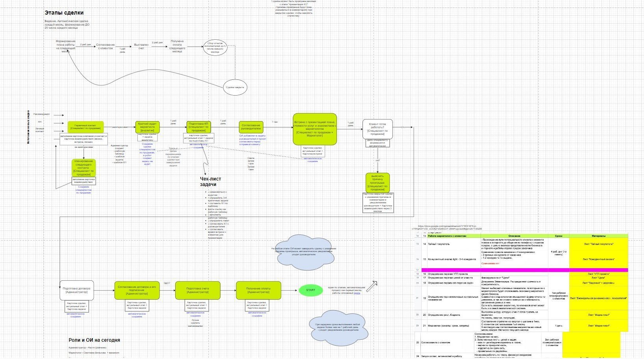The height and width of the screenshot is (359, 644).
Task: Select the "Этапы сделки" heading
Action: (x=64, y=13)
